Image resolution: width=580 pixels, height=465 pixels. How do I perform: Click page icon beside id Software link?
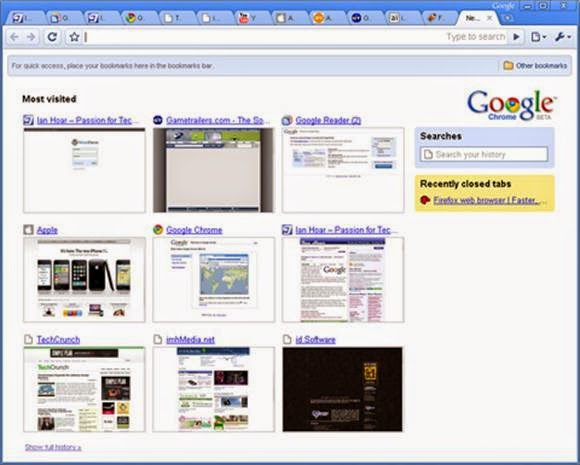(x=287, y=339)
